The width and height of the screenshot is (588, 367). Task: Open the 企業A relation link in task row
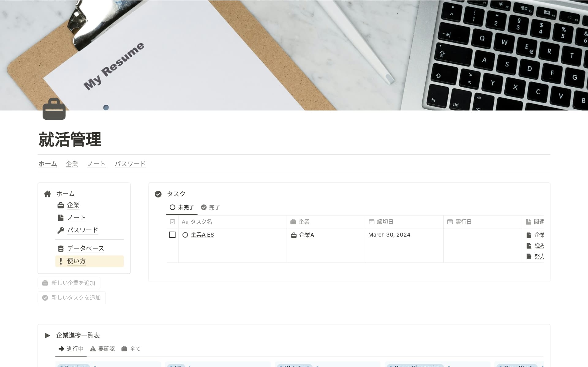tap(306, 235)
